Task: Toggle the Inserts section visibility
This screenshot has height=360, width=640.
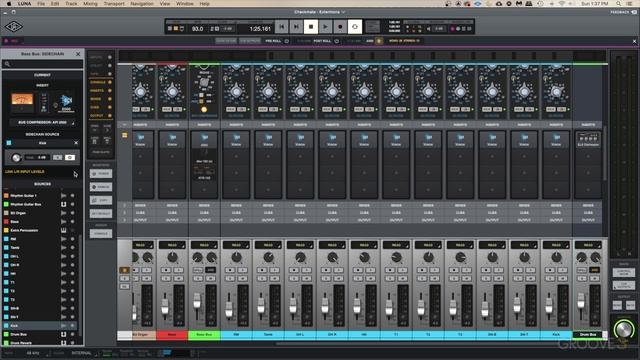Action: [110, 91]
